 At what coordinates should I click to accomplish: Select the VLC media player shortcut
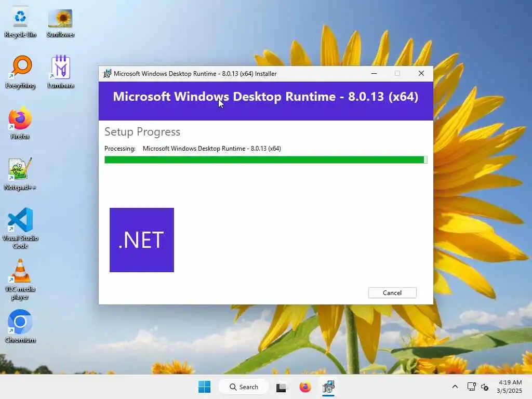pyautogui.click(x=20, y=279)
